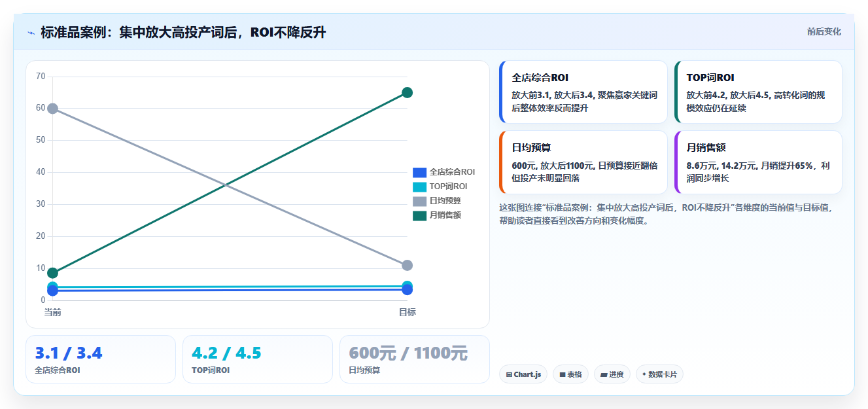Click the 目标 x-axis label
Screen dimensions: 868x409
(x=407, y=312)
